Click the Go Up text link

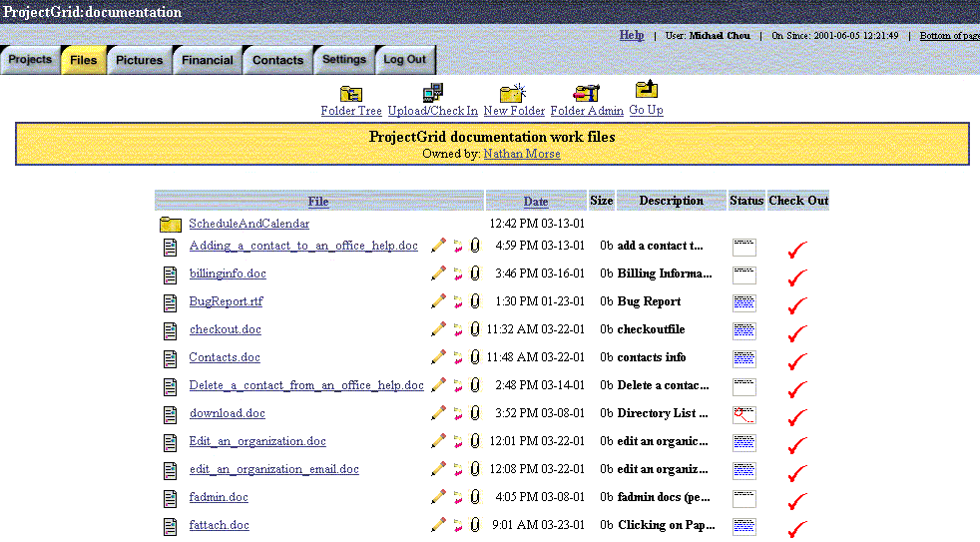click(647, 110)
